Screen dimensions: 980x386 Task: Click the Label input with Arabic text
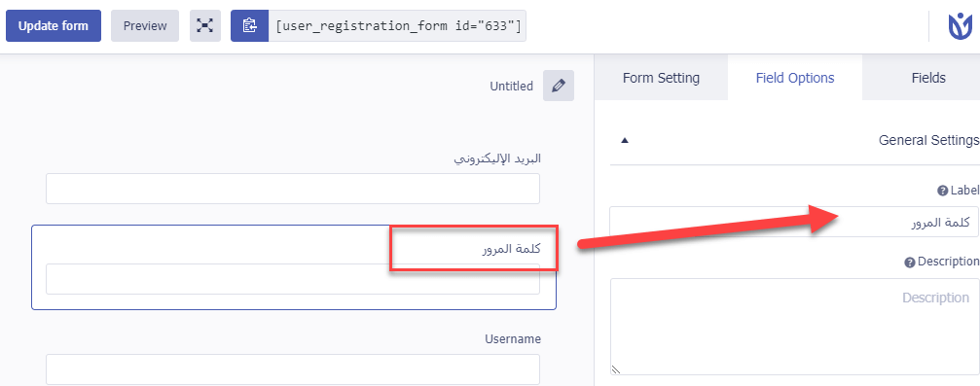794,222
